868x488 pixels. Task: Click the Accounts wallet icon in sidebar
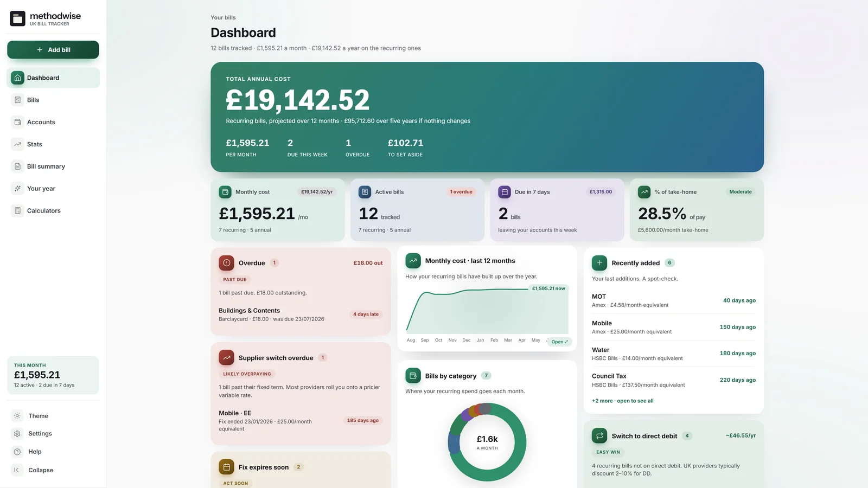17,122
